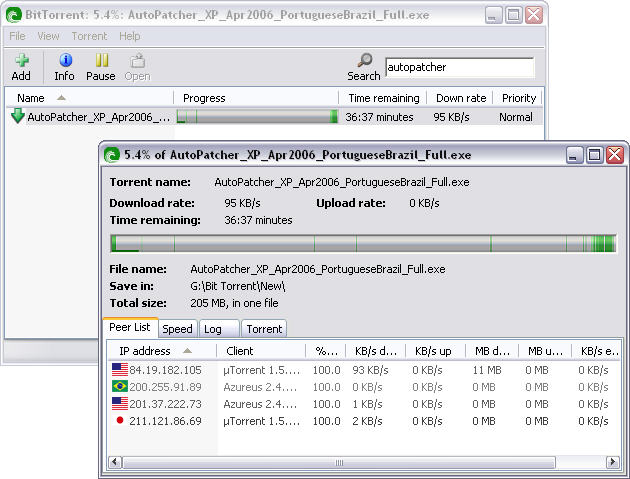This screenshot has height=479, width=630.
Task: Select peer IP 211.121.86.69
Action: [x=165, y=421]
